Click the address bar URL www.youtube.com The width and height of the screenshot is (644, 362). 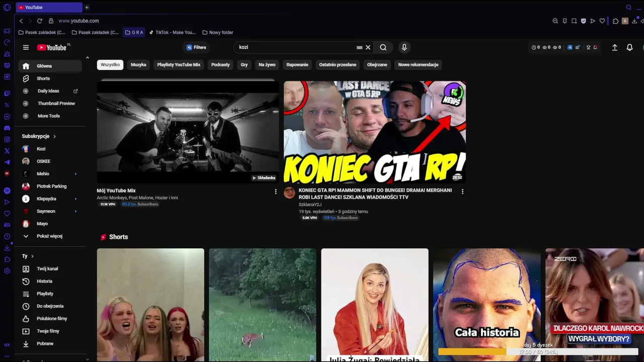(x=78, y=21)
